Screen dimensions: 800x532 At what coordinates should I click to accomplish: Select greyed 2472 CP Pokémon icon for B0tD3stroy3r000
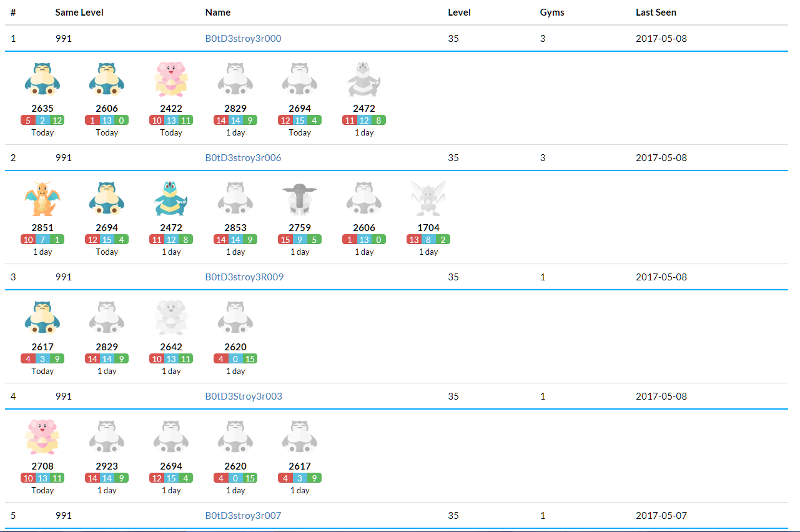[x=364, y=79]
